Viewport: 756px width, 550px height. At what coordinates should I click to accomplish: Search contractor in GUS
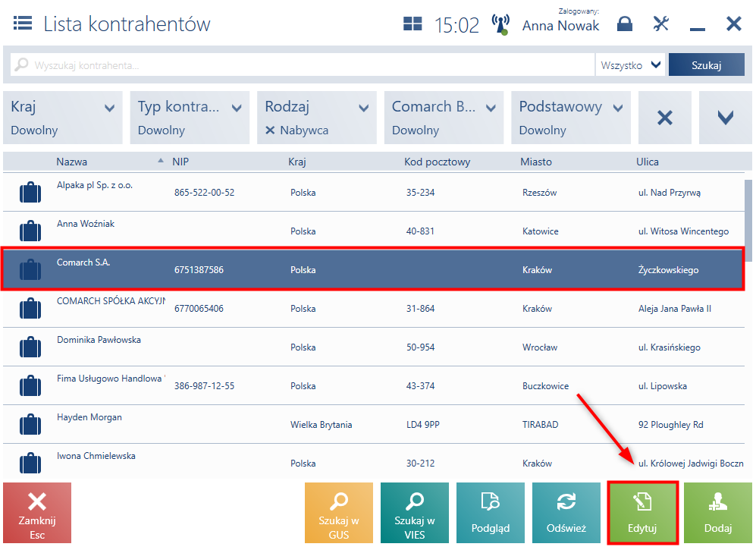pos(339,513)
